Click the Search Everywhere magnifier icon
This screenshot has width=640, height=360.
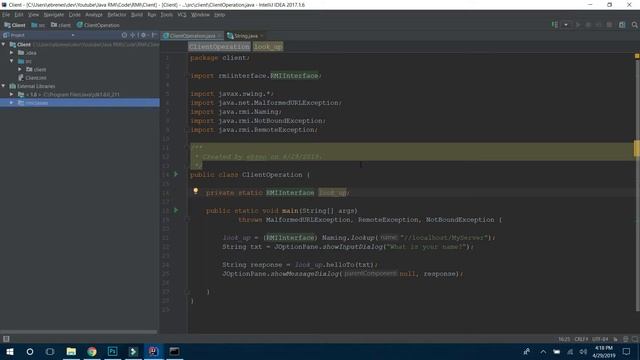634,25
